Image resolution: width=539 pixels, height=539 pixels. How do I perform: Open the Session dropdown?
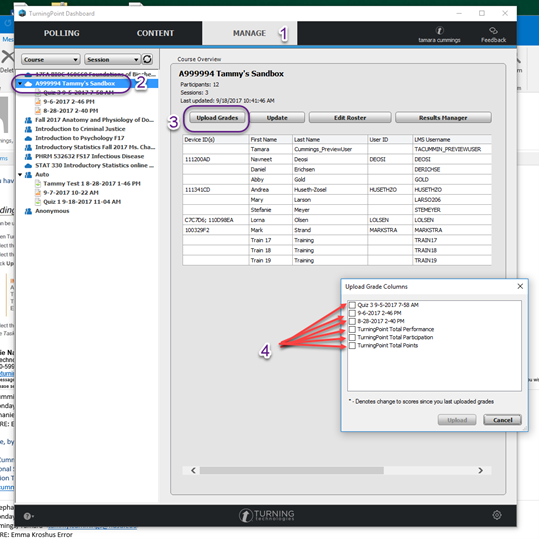click(x=112, y=59)
